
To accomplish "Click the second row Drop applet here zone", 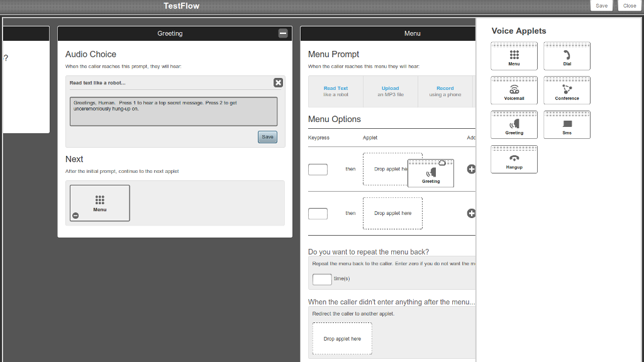I will tap(392, 213).
